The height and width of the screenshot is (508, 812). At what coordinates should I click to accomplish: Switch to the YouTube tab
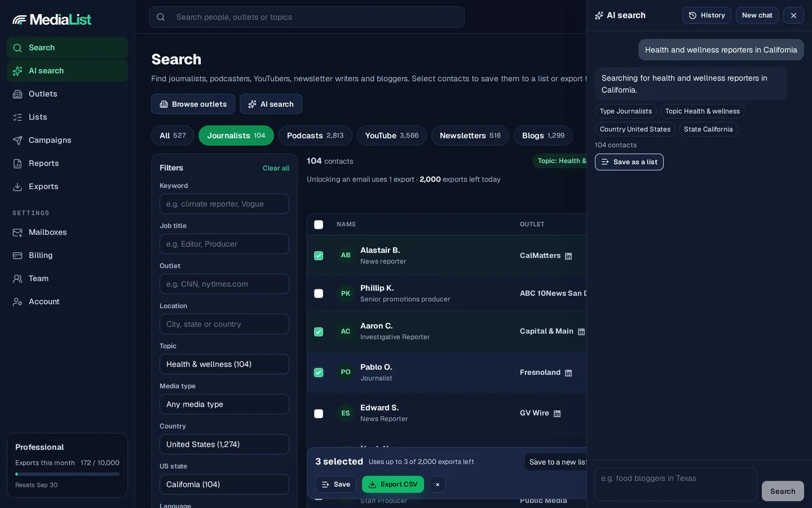(x=392, y=135)
